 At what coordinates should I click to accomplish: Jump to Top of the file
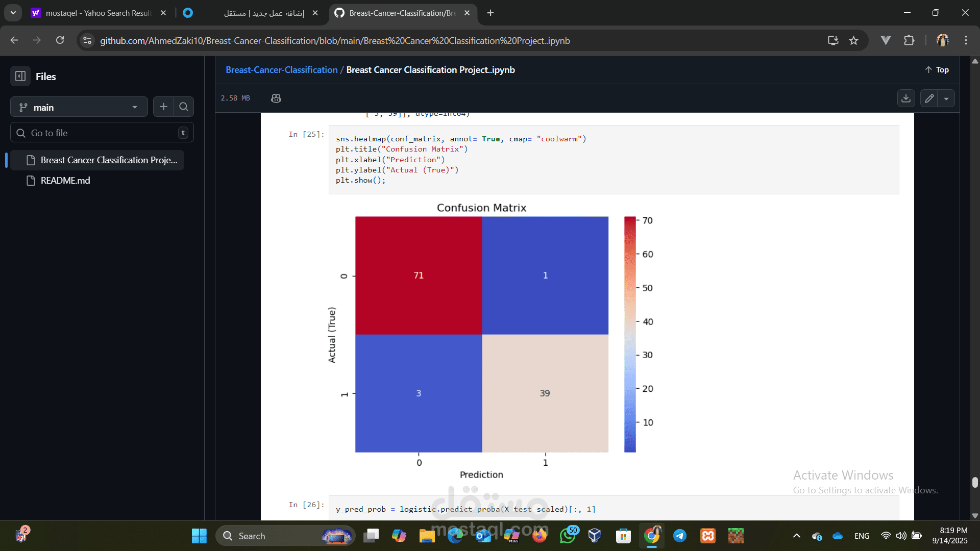[937, 70]
